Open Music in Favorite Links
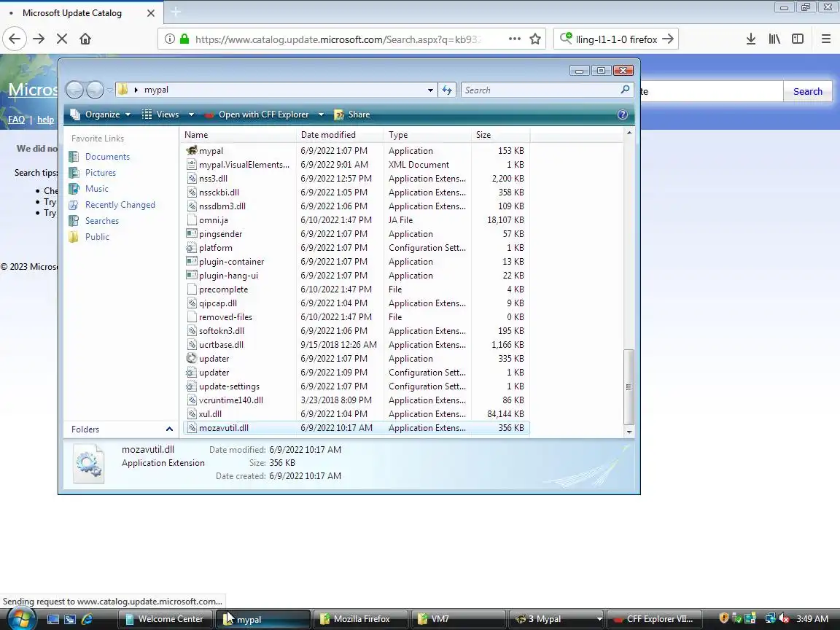840x630 pixels. [96, 189]
